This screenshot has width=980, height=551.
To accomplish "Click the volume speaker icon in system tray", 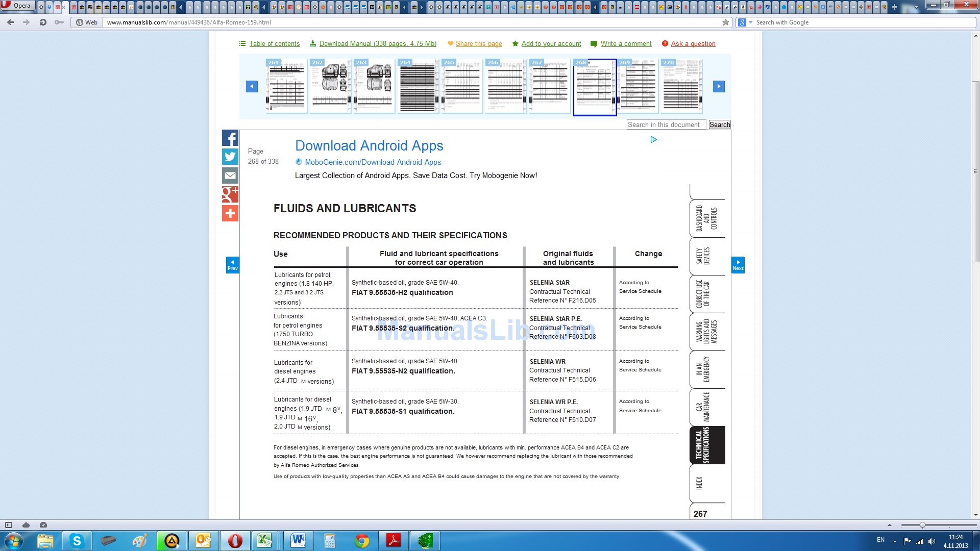I will click(932, 541).
